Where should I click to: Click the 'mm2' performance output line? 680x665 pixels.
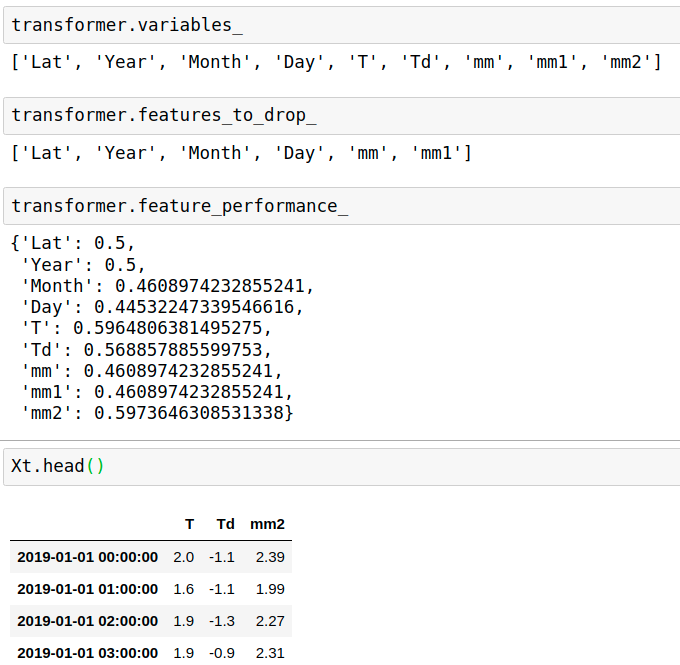tap(157, 412)
